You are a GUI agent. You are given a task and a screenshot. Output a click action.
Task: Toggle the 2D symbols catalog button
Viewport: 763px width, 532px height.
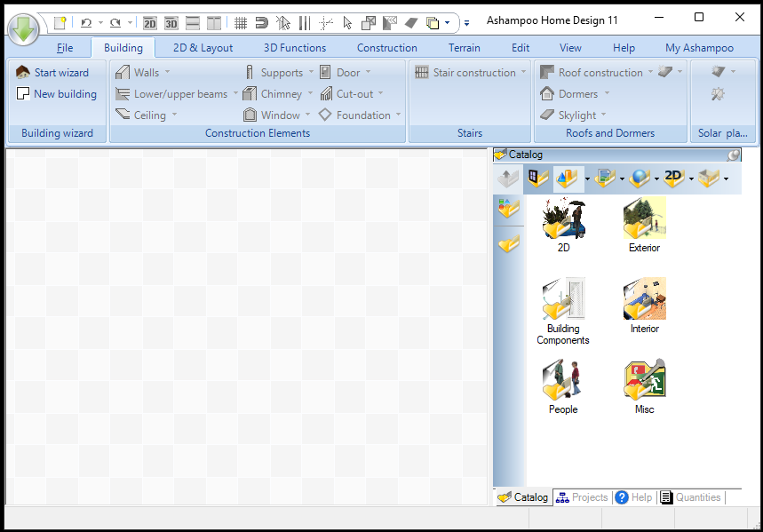point(674,179)
